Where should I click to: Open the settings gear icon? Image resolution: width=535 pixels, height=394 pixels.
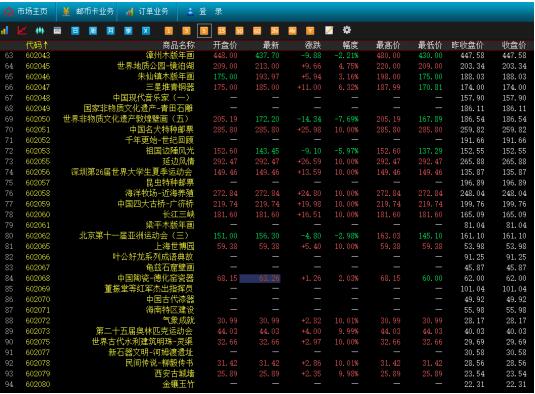pos(347,30)
